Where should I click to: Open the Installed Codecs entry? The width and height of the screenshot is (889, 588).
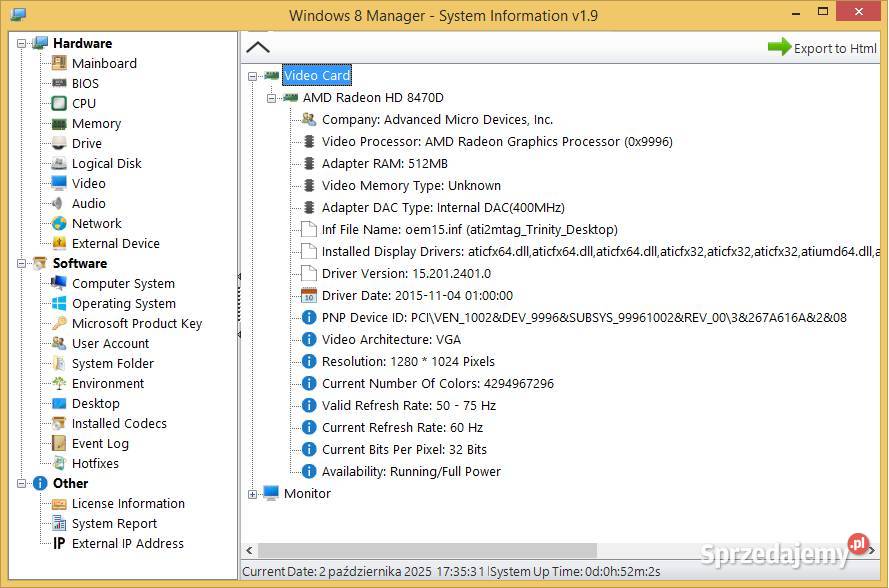(119, 423)
